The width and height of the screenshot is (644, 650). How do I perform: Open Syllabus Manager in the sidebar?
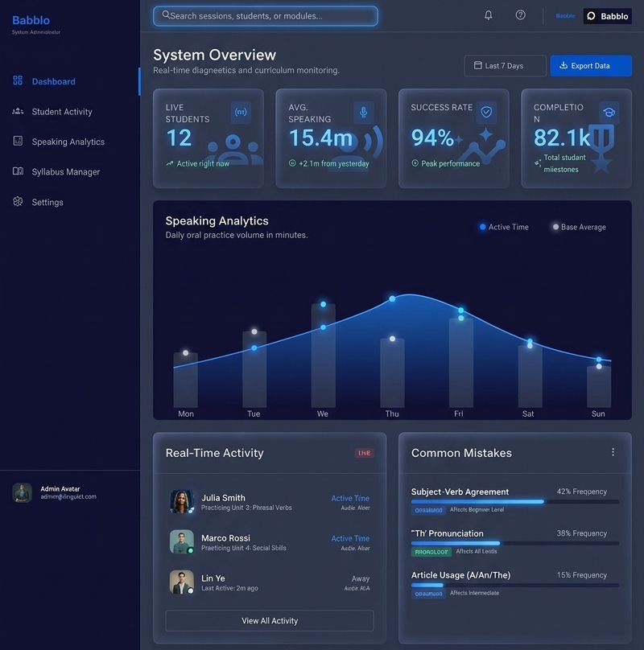(70, 171)
